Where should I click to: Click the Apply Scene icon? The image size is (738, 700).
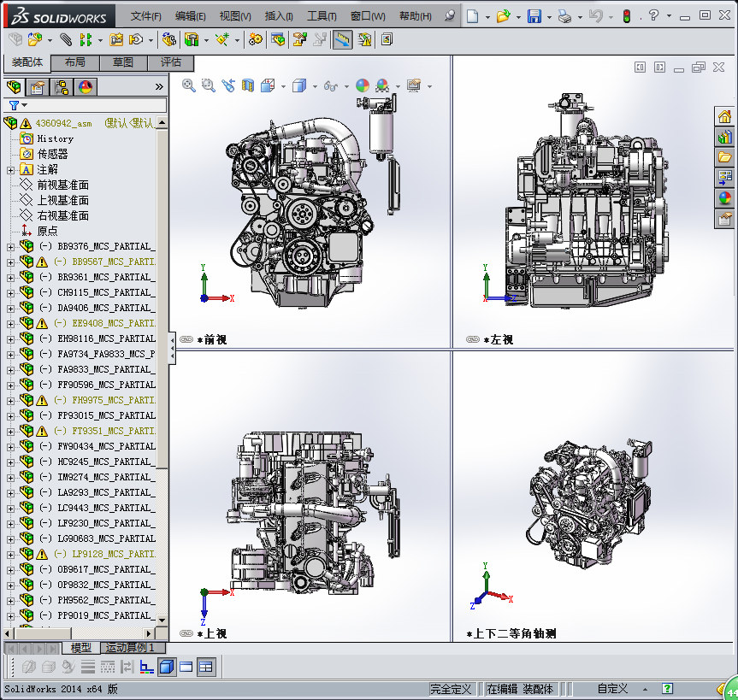tap(382, 85)
